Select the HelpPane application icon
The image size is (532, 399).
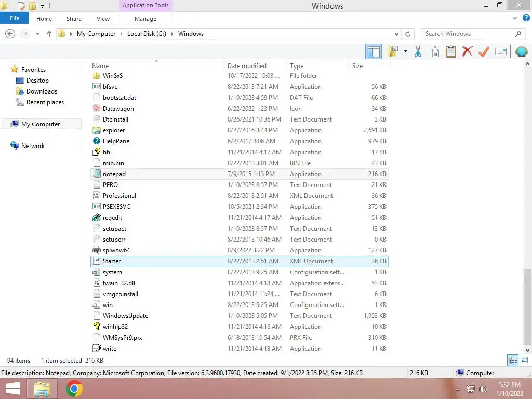tap(96, 141)
